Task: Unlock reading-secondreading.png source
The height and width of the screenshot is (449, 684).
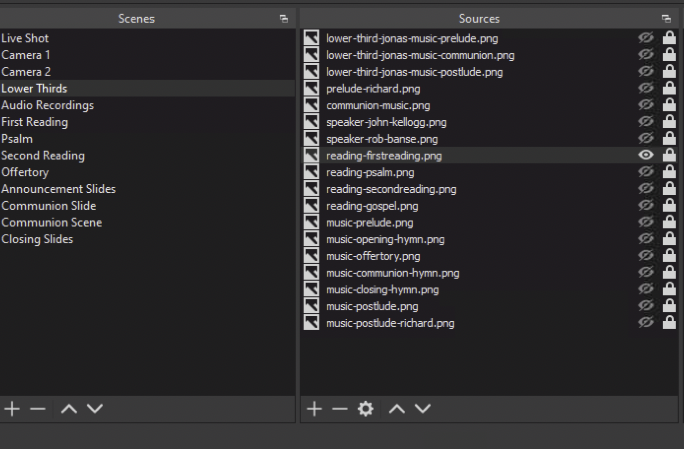Action: [x=669, y=189]
